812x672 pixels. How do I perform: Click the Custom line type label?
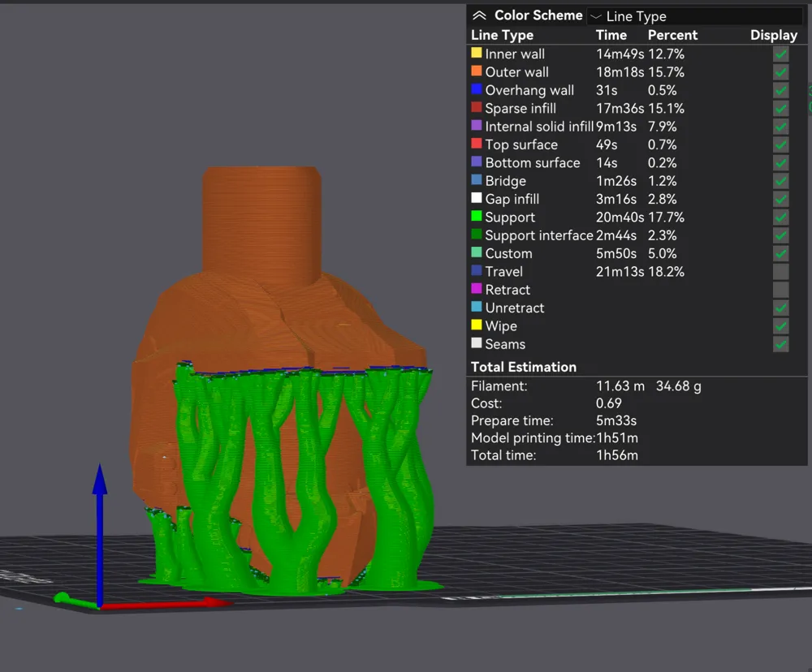pyautogui.click(x=508, y=253)
